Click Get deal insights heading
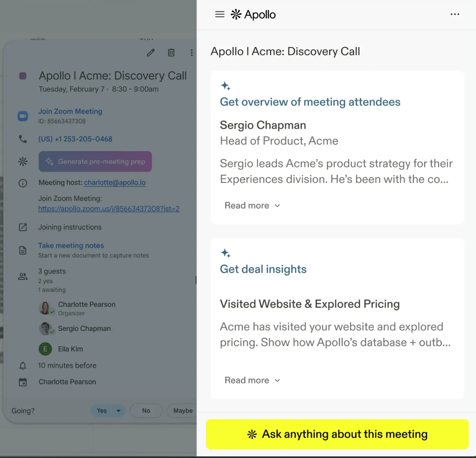Image resolution: width=476 pixels, height=458 pixels. click(263, 269)
